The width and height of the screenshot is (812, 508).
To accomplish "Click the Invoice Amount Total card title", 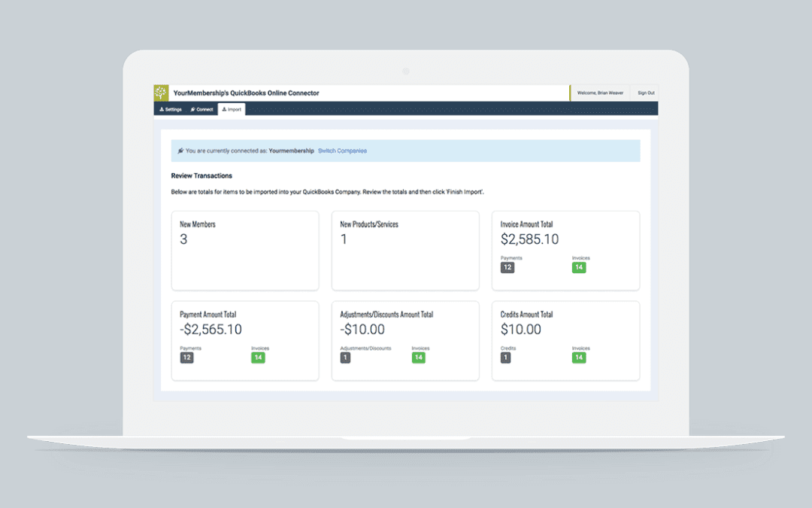I will [526, 224].
